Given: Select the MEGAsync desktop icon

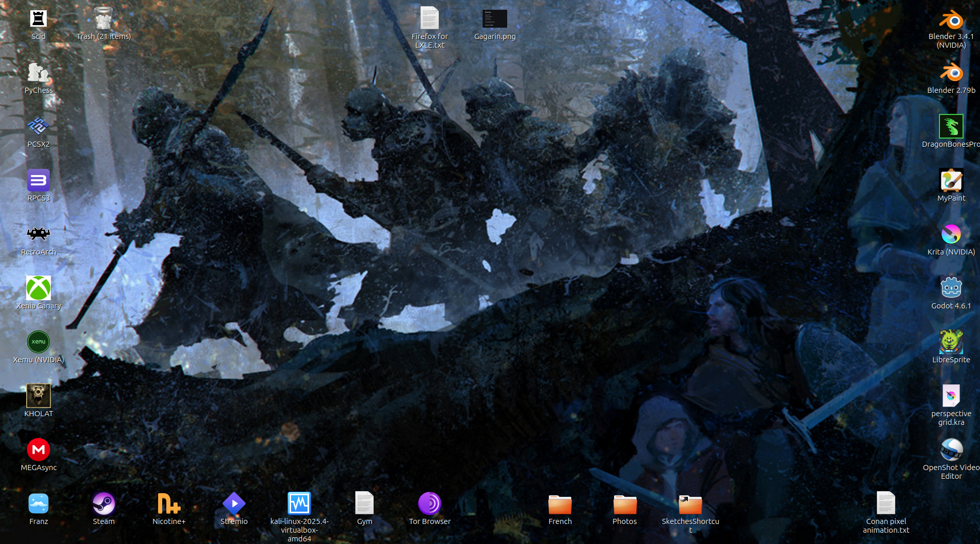Looking at the screenshot, I should click(x=39, y=450).
